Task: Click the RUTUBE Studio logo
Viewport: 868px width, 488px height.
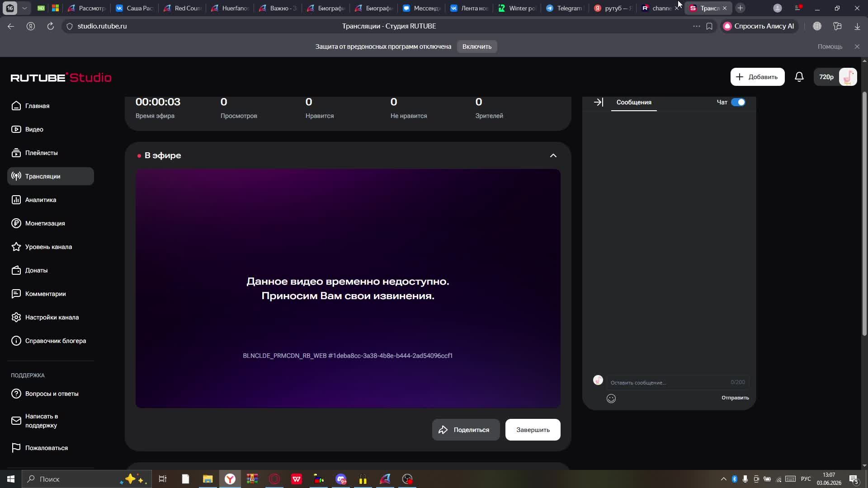Action: pos(61,77)
